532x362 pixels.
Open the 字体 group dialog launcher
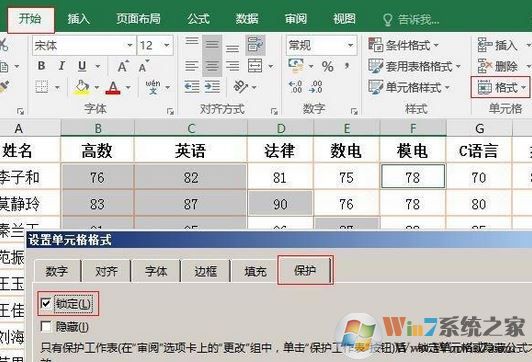(x=170, y=111)
